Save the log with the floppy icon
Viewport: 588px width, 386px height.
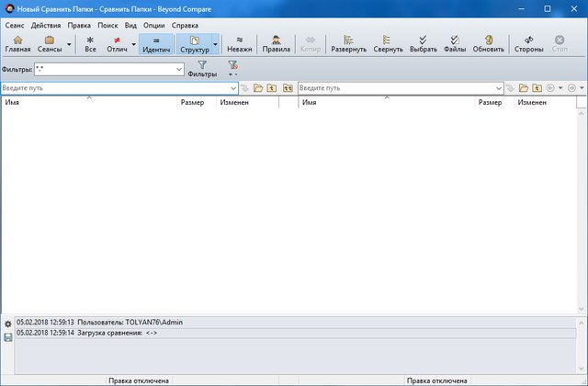(x=7, y=337)
